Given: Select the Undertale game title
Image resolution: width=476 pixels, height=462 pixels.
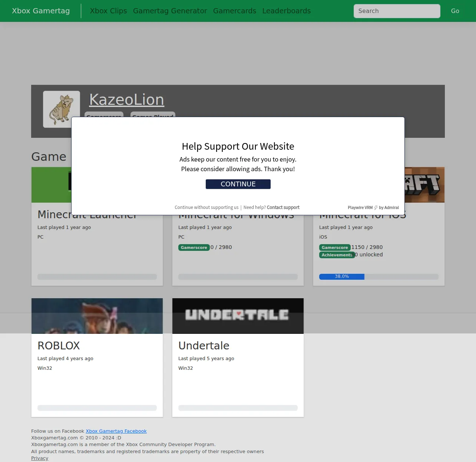Looking at the screenshot, I should pos(204,346).
